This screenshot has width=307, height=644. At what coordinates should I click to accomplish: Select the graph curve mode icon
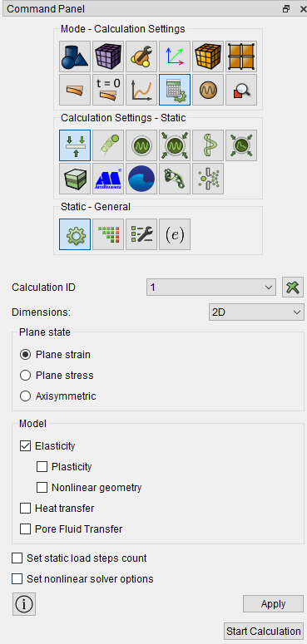tap(141, 90)
